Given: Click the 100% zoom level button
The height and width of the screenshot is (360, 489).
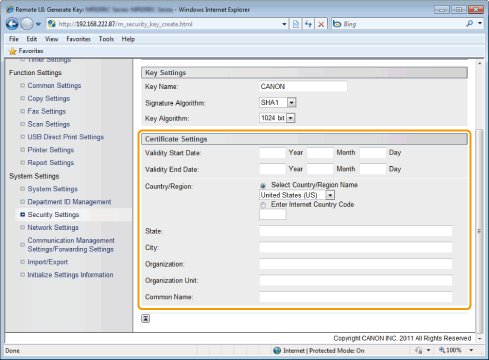Looking at the screenshot, I should (450, 350).
